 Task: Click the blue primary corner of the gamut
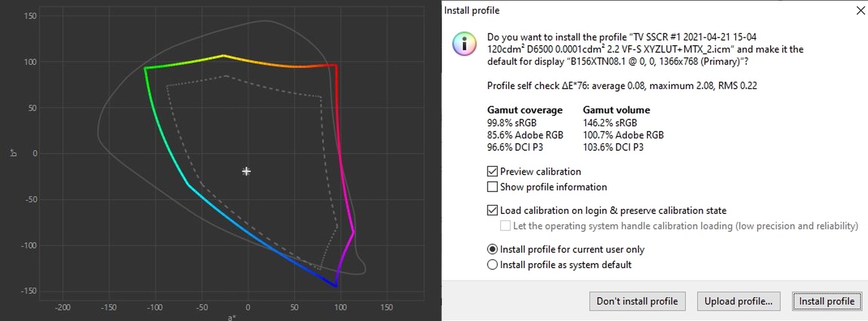pos(335,286)
